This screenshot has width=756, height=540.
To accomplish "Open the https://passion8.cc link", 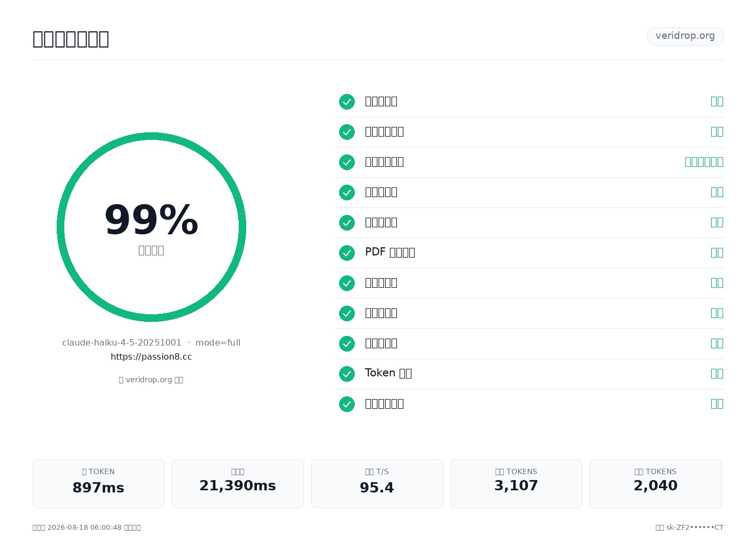I will 151,356.
